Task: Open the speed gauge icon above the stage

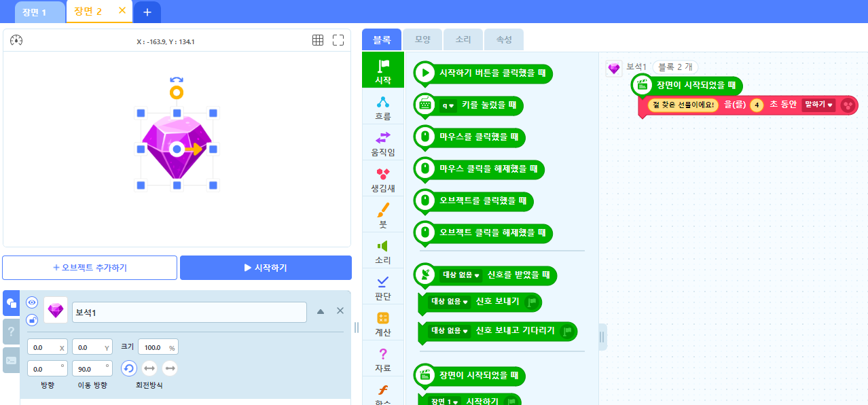Action: [17, 40]
